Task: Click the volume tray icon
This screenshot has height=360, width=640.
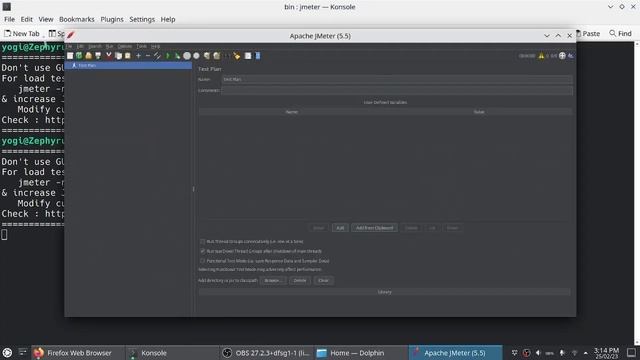Action: (538, 353)
